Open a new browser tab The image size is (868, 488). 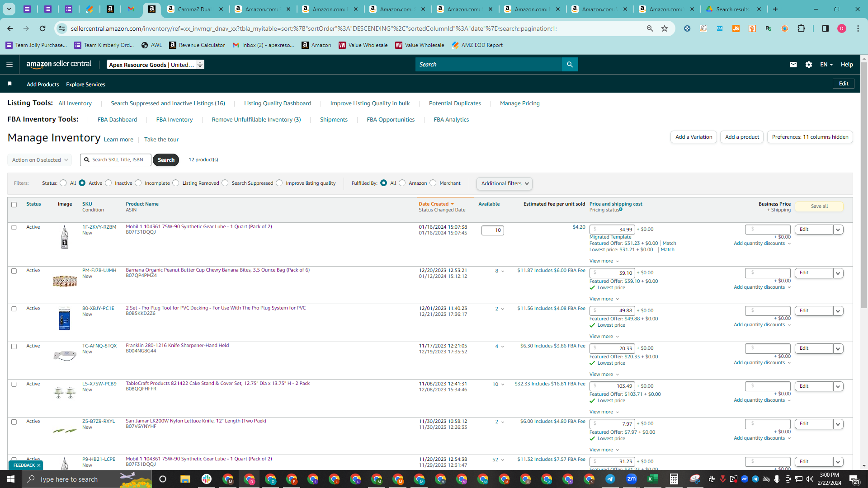click(775, 9)
